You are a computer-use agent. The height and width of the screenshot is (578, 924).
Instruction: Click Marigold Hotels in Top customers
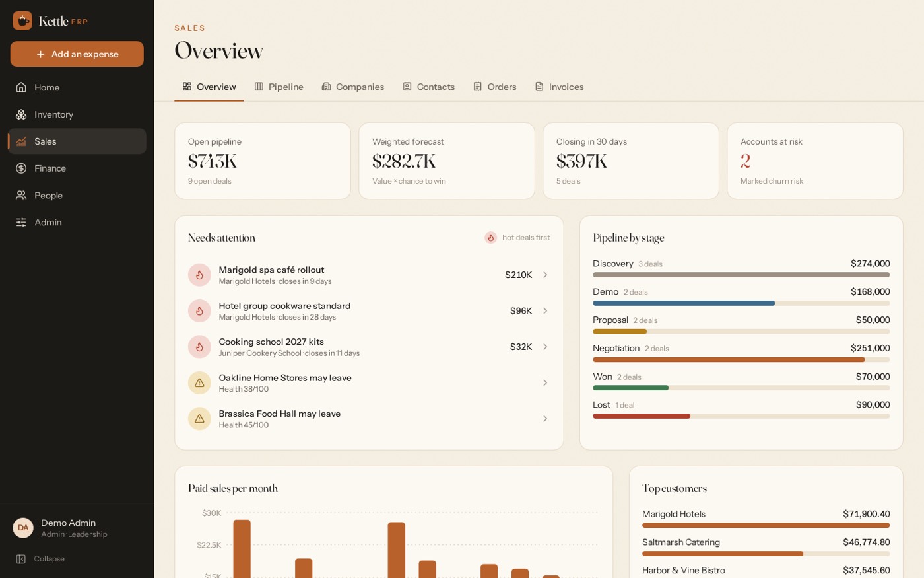coord(766,519)
